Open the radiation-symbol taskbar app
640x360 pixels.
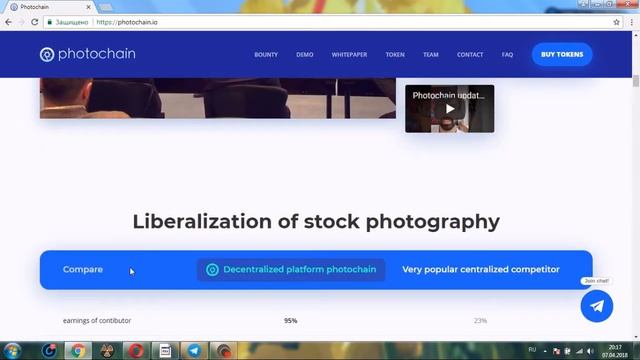pos(107,351)
